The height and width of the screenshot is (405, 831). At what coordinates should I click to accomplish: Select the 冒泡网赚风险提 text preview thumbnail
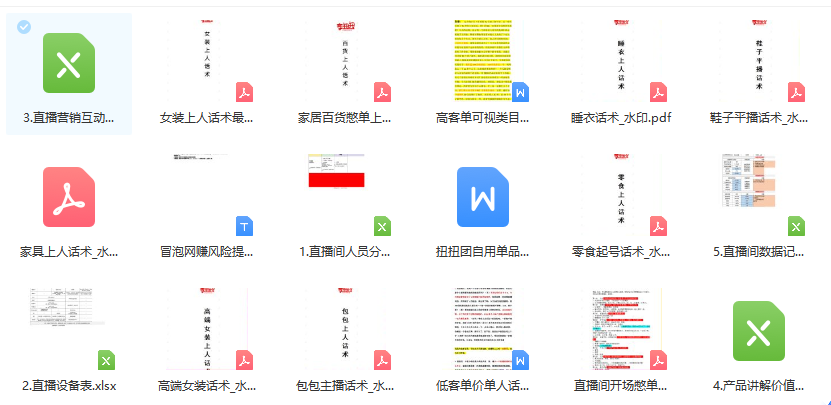(200, 157)
